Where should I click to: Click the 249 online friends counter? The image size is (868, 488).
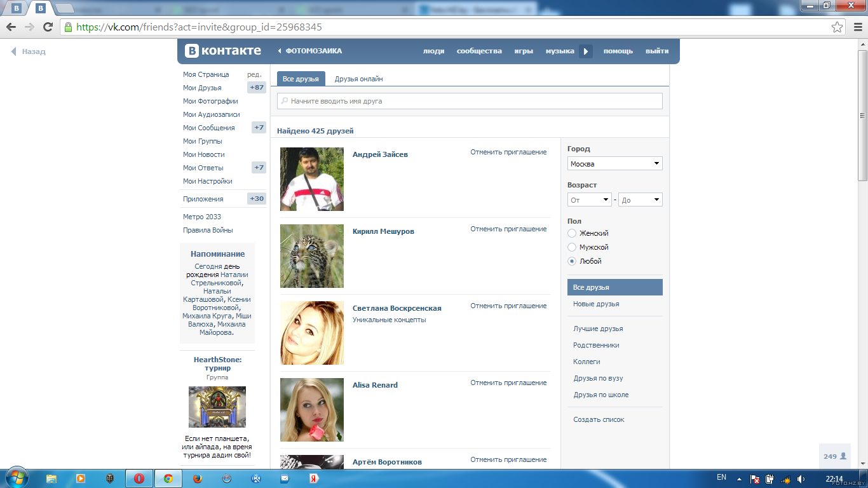[x=835, y=456]
